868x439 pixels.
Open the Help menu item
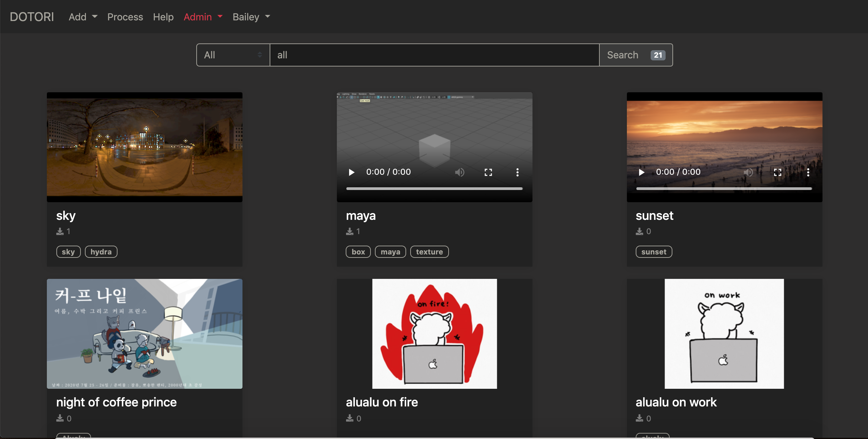(x=163, y=17)
